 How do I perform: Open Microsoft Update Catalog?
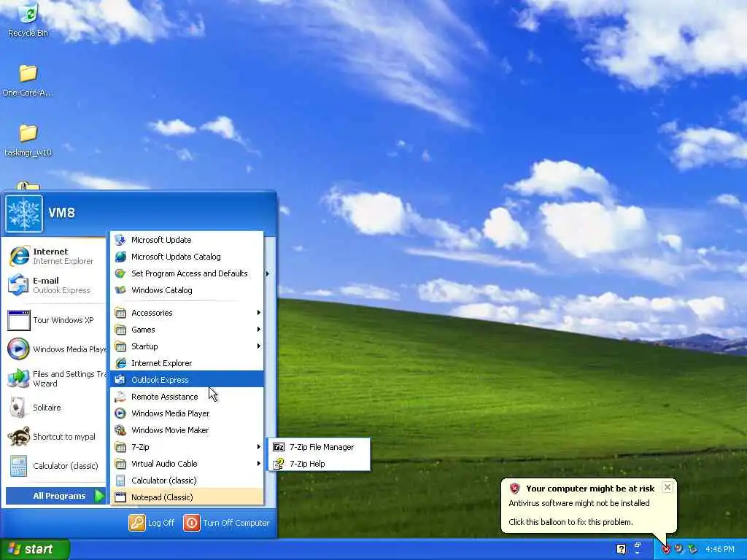click(x=187, y=257)
